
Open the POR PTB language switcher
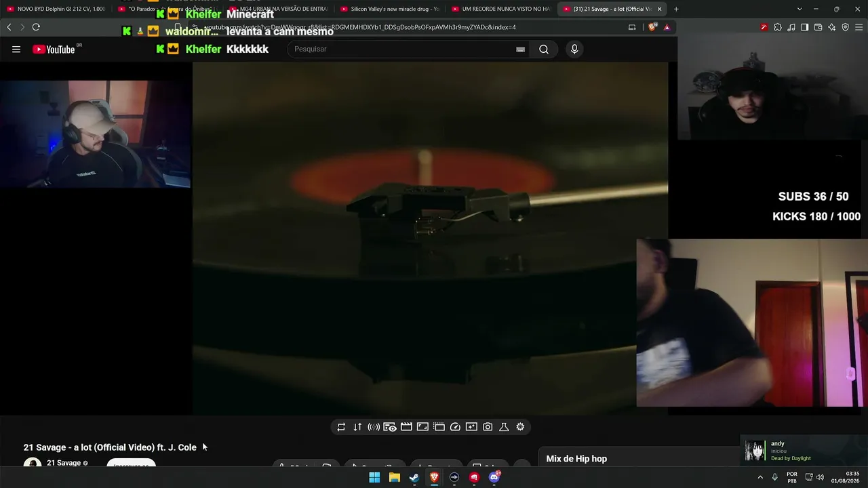click(x=792, y=477)
